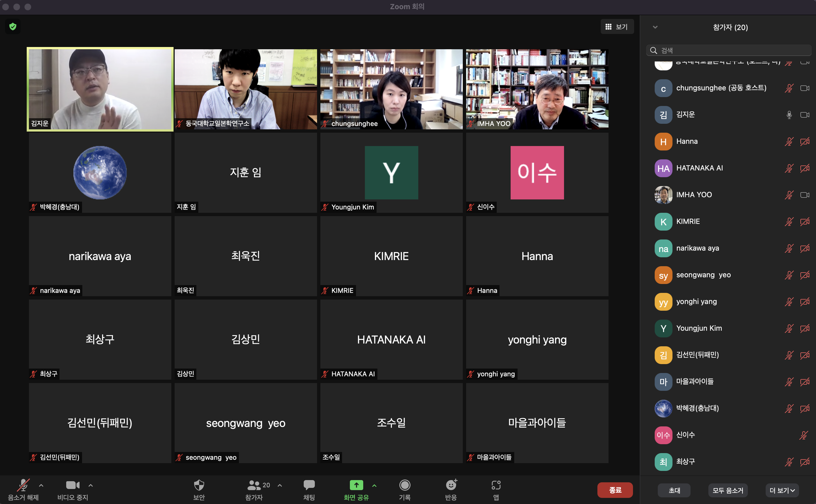Click 마을과아이들 avatar in participants list

(x=663, y=382)
